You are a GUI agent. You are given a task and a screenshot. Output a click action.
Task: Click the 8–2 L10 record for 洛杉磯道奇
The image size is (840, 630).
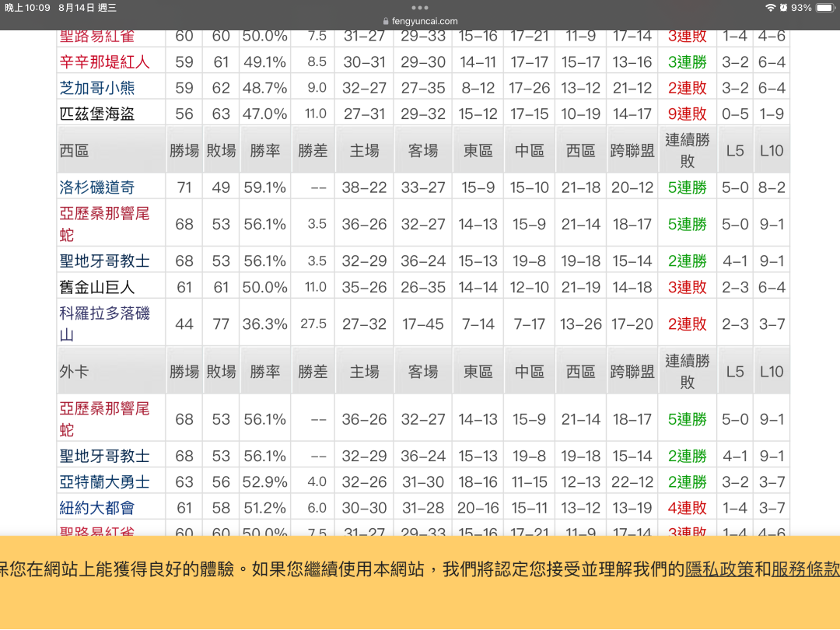[x=772, y=187]
